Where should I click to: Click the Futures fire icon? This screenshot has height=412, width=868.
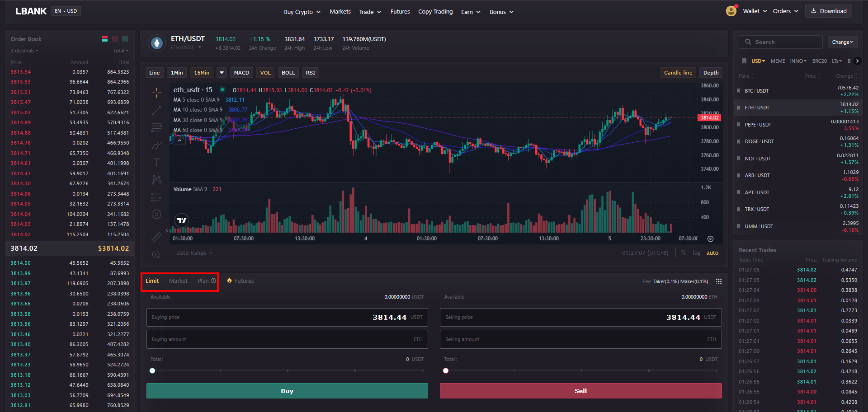[x=230, y=281]
